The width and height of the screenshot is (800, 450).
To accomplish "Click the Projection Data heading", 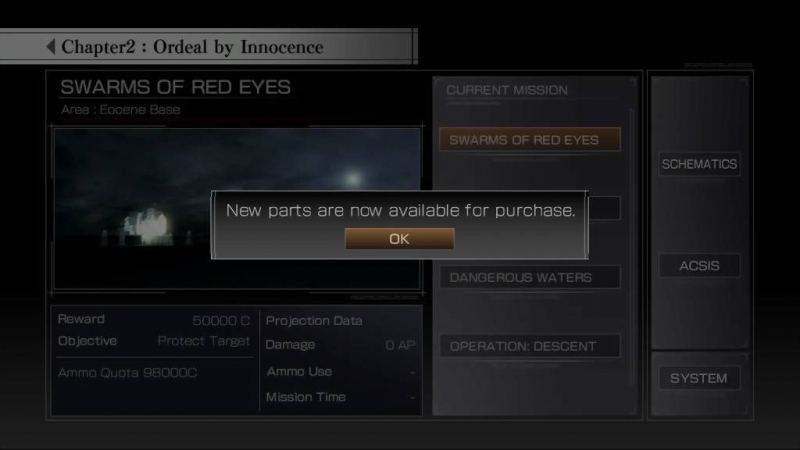I will coord(314,320).
